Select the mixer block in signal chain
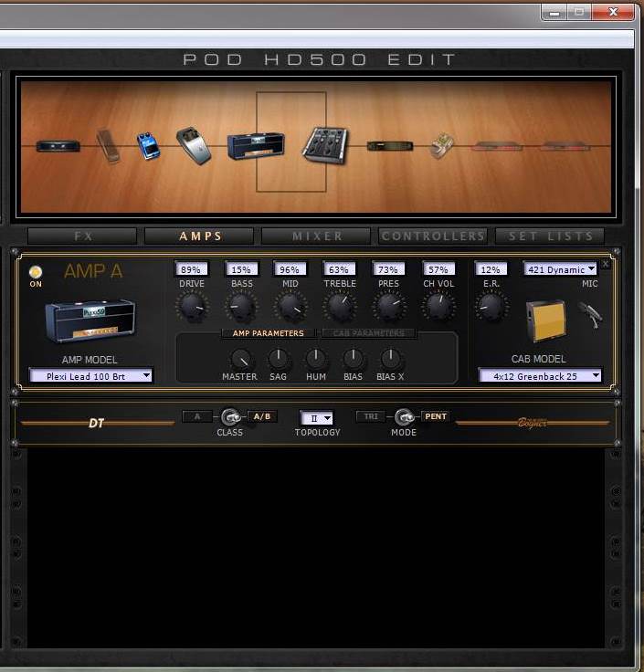 click(326, 145)
